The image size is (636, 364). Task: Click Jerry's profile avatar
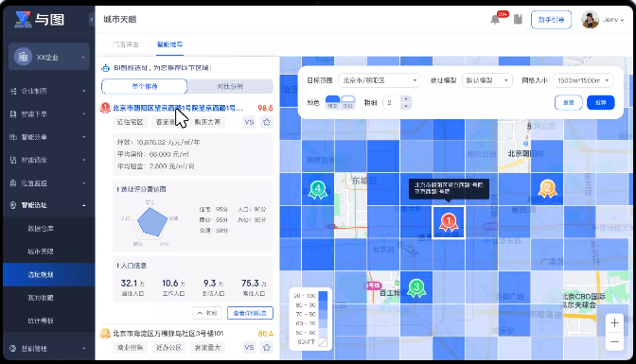pos(590,20)
